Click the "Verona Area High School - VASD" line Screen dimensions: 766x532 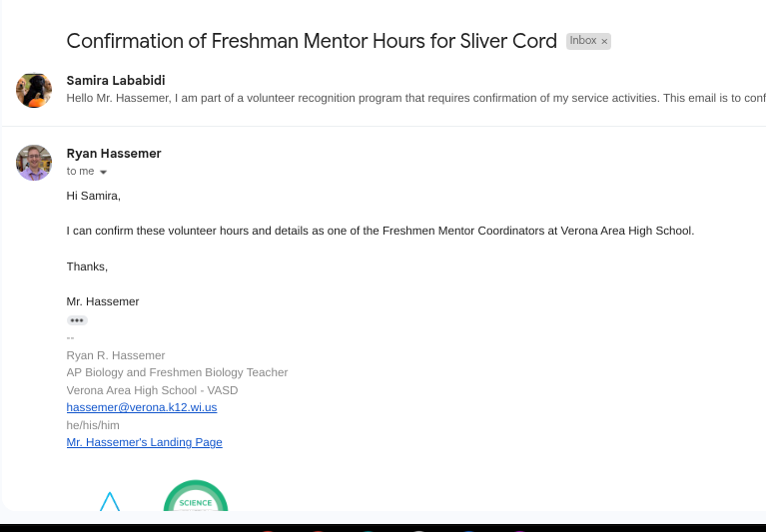152,390
